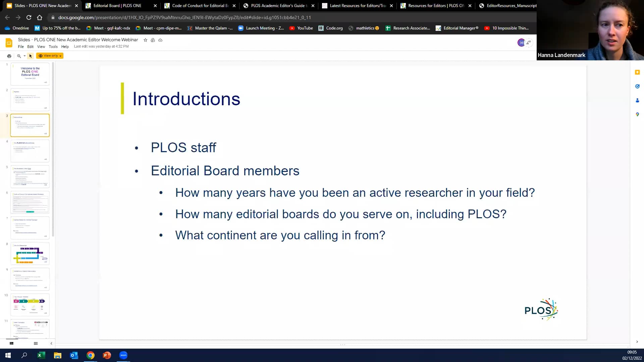This screenshot has height=362, width=644.
Task: Open Google Keep from the side panel
Action: [x=637, y=72]
